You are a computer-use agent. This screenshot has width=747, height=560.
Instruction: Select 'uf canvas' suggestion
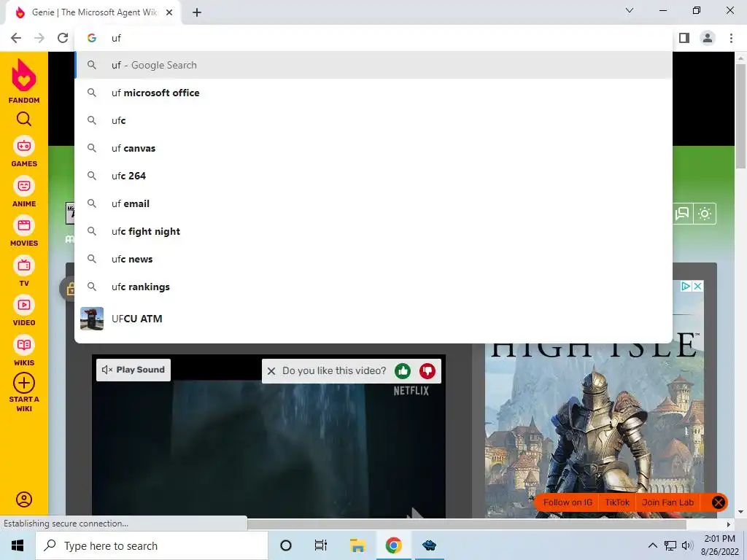tap(373, 148)
